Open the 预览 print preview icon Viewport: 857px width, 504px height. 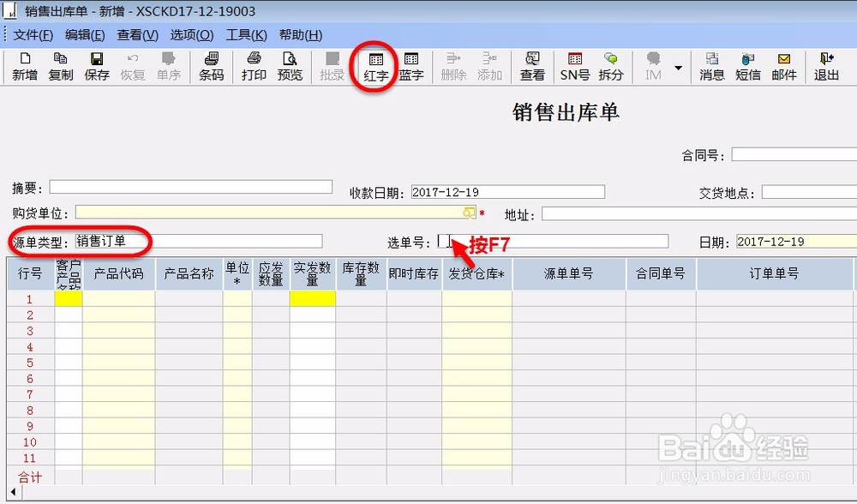point(291,69)
